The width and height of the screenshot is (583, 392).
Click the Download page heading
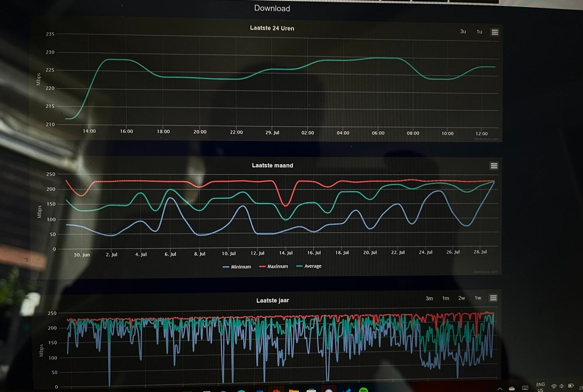tap(272, 8)
